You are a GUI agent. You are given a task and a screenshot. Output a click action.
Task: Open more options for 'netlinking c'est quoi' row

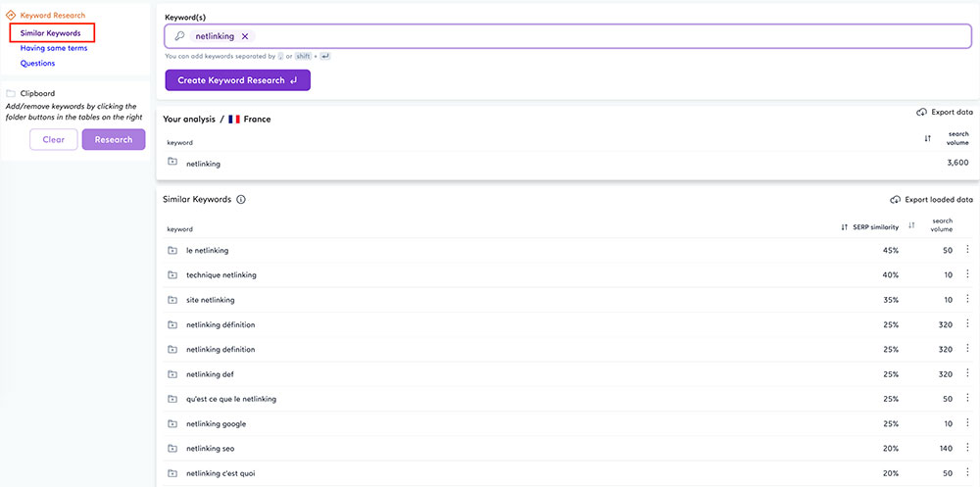967,472
